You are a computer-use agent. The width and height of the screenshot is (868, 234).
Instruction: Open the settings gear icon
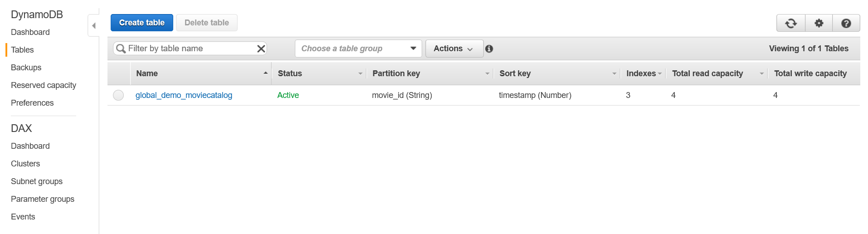coord(819,23)
